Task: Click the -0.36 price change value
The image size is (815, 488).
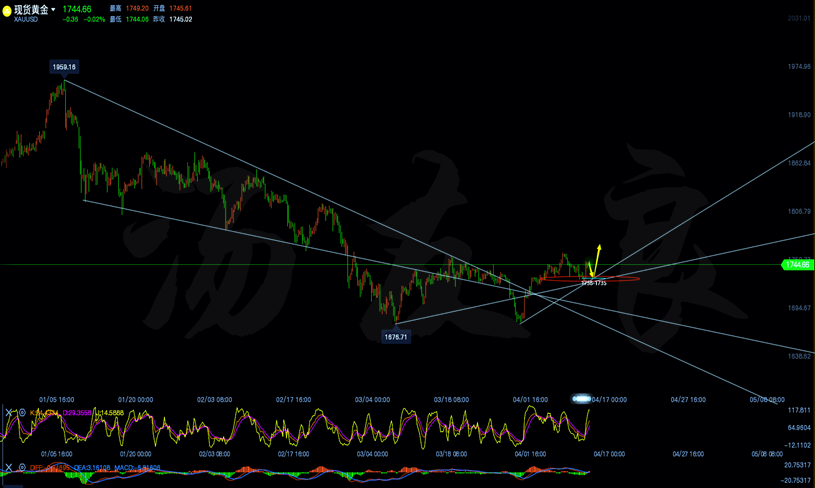Action: [x=70, y=19]
